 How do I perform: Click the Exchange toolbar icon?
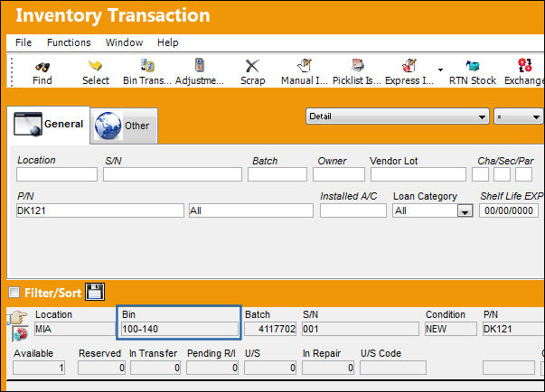[524, 65]
